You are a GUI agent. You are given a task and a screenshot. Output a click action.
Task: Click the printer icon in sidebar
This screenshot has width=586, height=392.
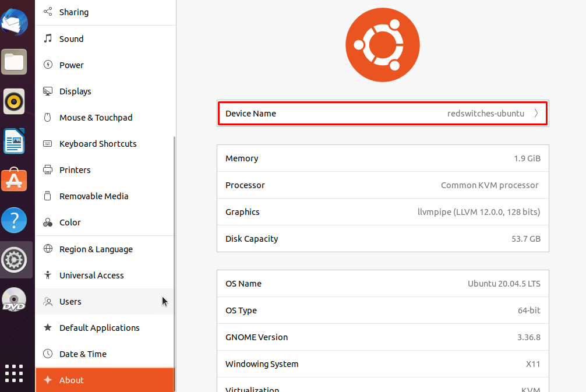coord(48,169)
